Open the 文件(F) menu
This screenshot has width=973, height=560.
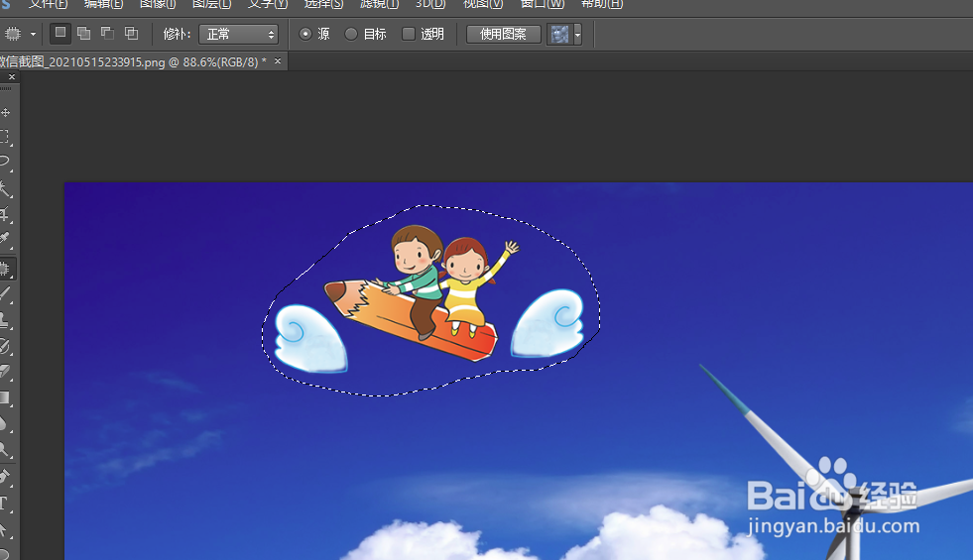[x=49, y=4]
